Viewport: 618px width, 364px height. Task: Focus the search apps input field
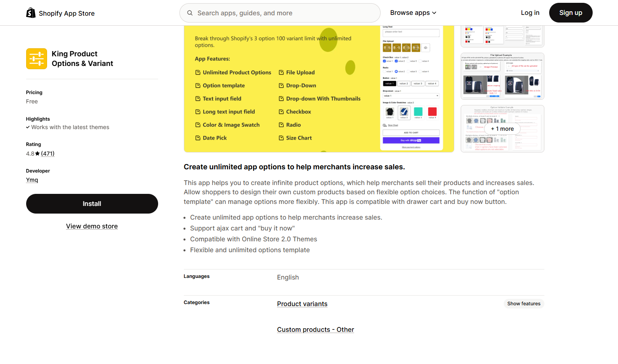[285, 13]
